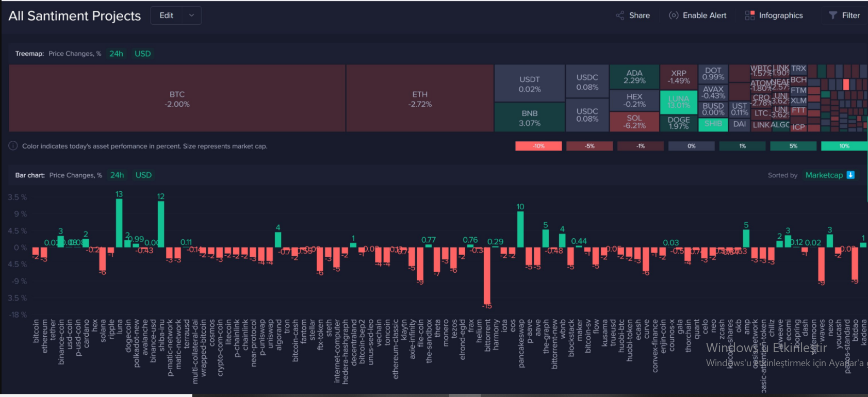Viewport: 868px width, 397px height.
Task: Click the Filter funnel icon
Action: 833,15
